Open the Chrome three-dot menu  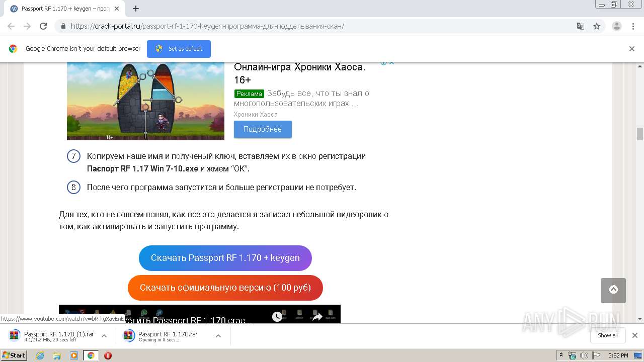[x=633, y=26]
